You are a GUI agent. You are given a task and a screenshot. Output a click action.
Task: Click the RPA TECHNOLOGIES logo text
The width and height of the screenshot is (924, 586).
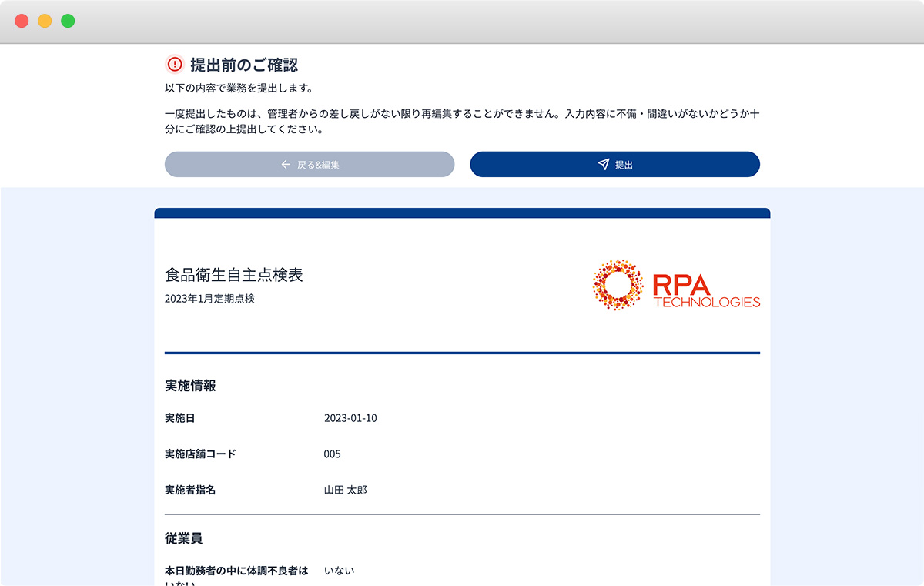706,291
